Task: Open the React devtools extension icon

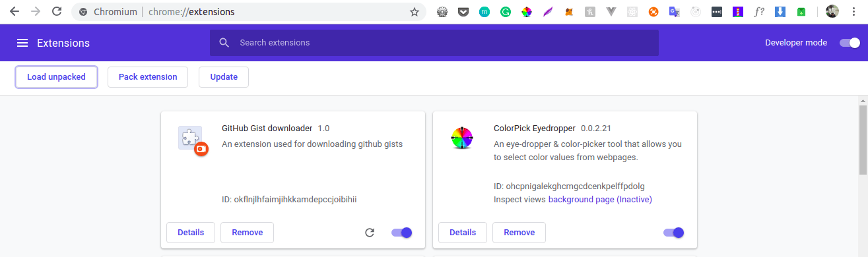Action: tap(632, 12)
